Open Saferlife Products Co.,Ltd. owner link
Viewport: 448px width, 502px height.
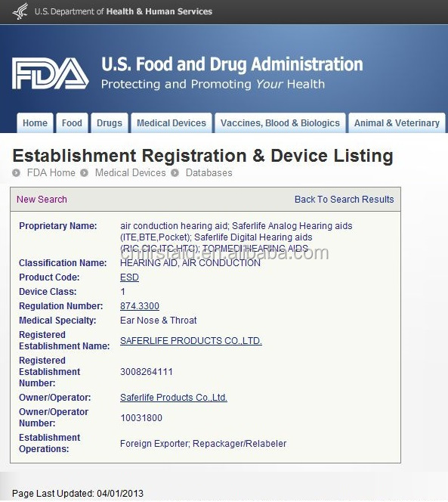pyautogui.click(x=174, y=398)
